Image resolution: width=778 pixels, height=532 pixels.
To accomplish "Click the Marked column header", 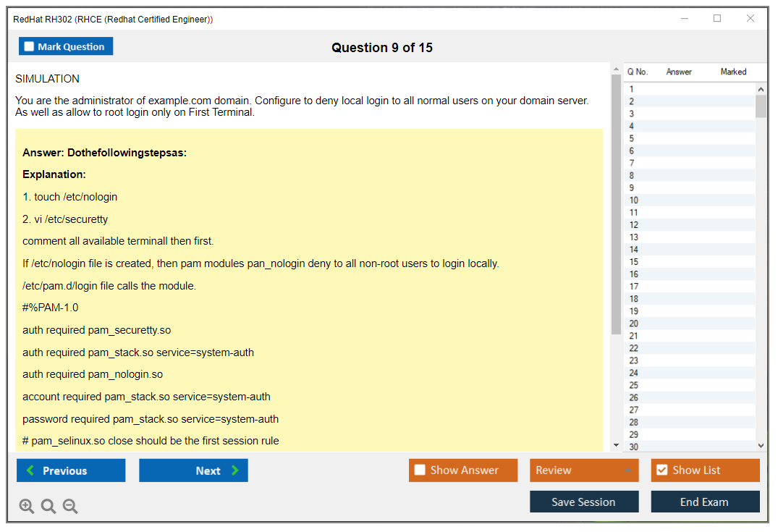I will (x=733, y=72).
